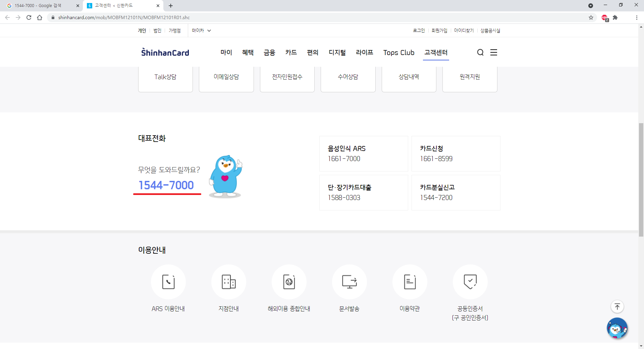Open the browser extensions puzzle icon
Screen dimensions: 644x349
[615, 17]
